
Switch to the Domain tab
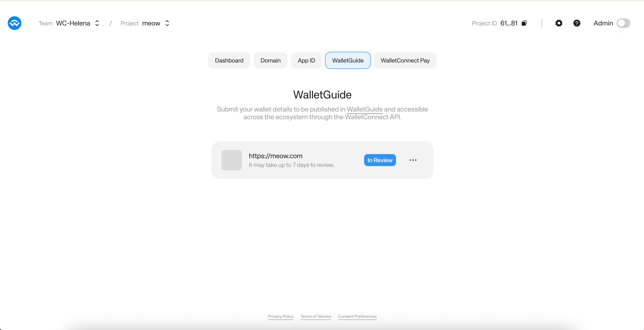click(270, 60)
